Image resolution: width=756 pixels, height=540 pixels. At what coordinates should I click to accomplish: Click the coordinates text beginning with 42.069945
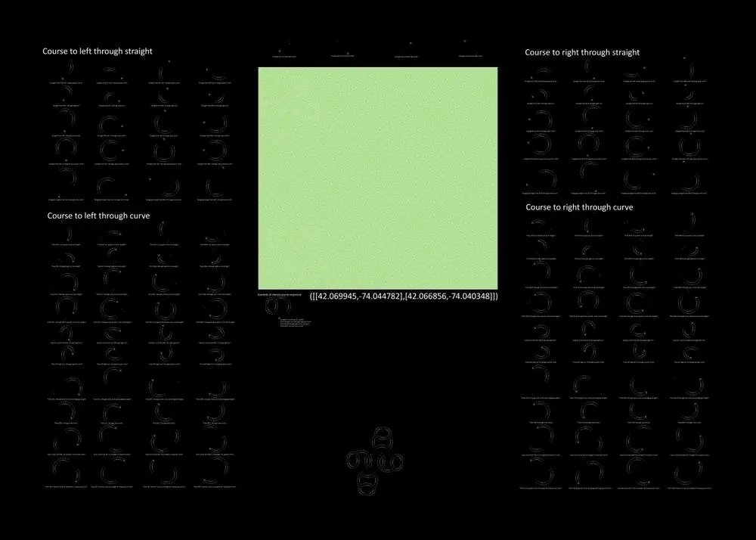[404, 296]
